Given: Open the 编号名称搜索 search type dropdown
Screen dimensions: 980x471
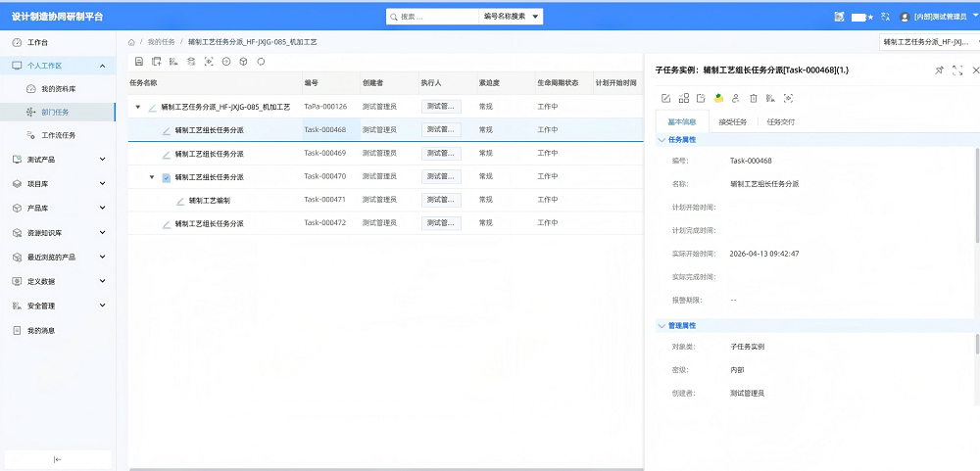Looking at the screenshot, I should (x=511, y=17).
